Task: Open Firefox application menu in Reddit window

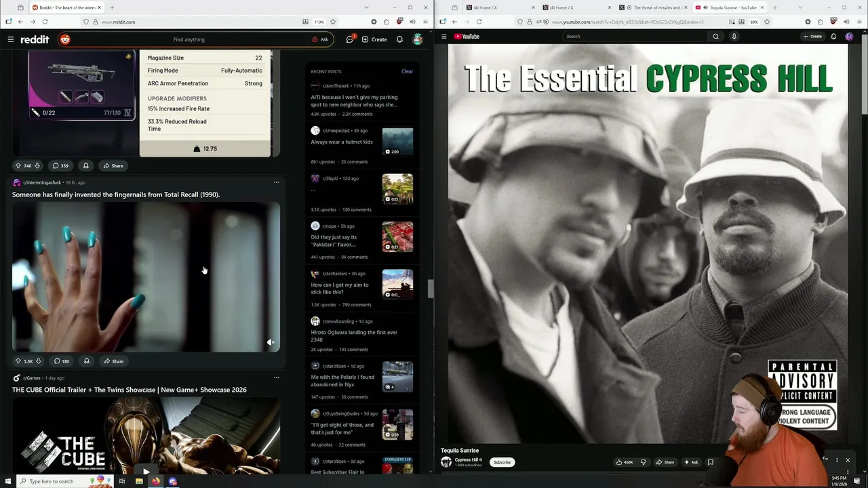Action: click(x=425, y=22)
